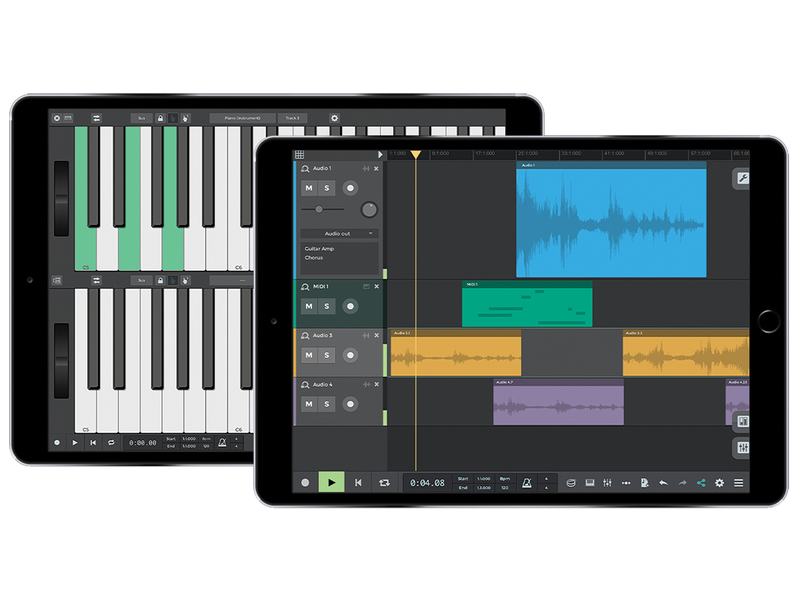Viewport: 800px width, 600px height.
Task: Click the grid icon above track list
Action: pyautogui.click(x=299, y=155)
